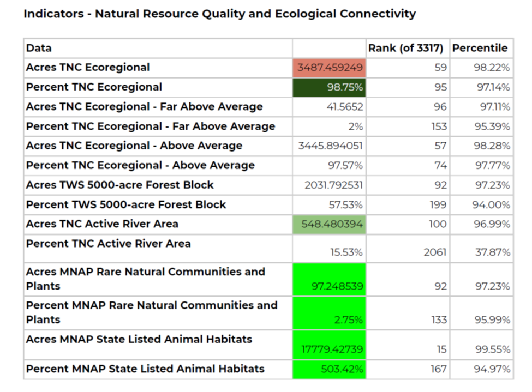Select the 'Acres TNC Ecoregional' row label
532x392 pixels.
click(88, 68)
